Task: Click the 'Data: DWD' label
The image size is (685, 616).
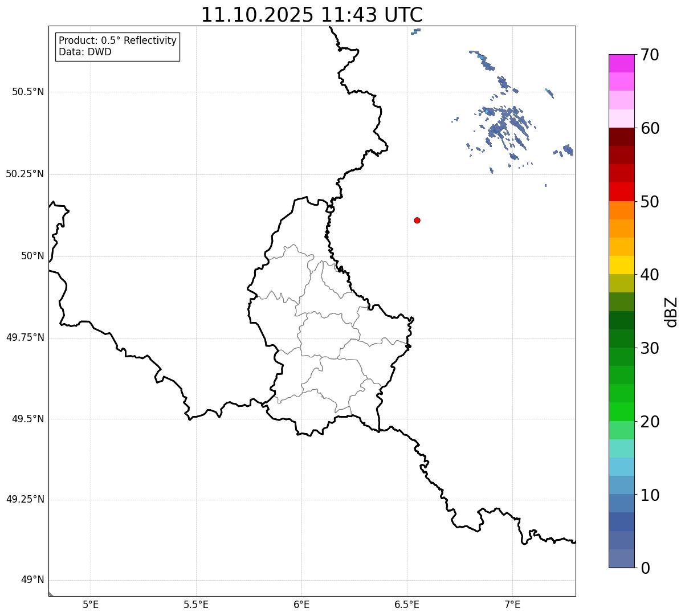Action: [85, 52]
